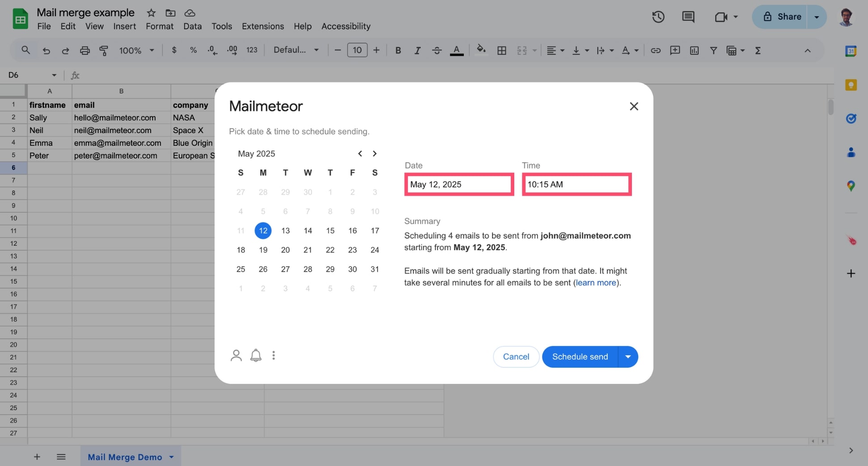Expand the Share options arrow

[x=817, y=17]
